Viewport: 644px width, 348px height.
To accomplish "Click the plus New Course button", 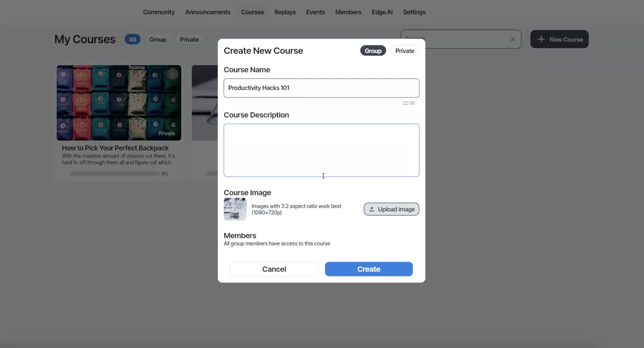I will point(559,40).
